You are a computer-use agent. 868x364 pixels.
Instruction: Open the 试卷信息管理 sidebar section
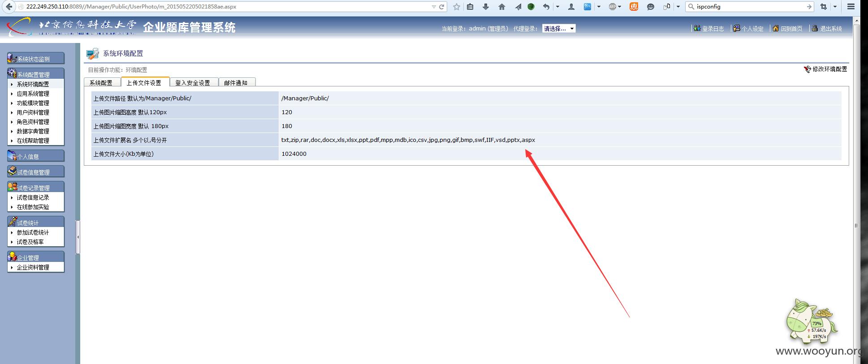tap(36, 171)
